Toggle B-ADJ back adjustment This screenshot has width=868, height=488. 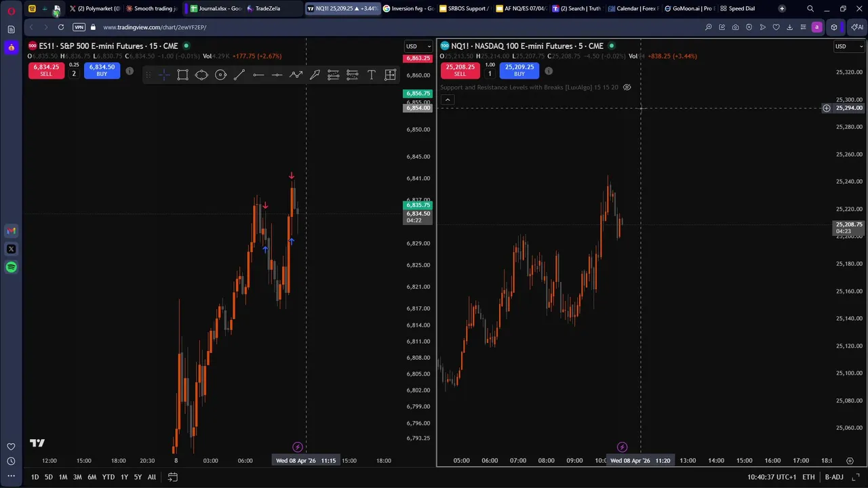click(834, 477)
